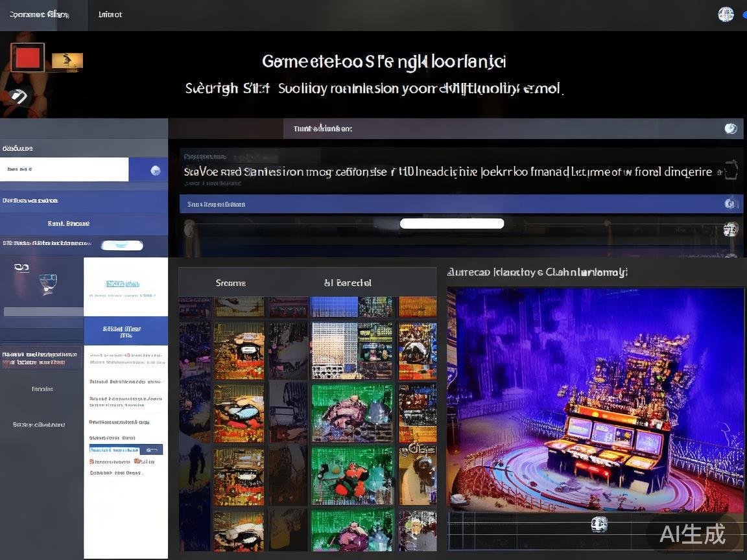Click the round icon below the slot machine image
The image size is (747, 560).
point(599,524)
